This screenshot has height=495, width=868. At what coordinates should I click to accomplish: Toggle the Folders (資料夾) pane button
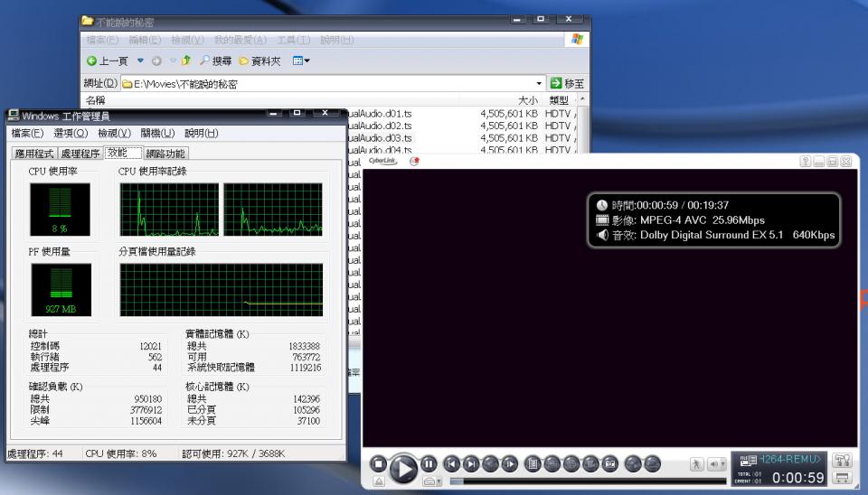coord(259,61)
